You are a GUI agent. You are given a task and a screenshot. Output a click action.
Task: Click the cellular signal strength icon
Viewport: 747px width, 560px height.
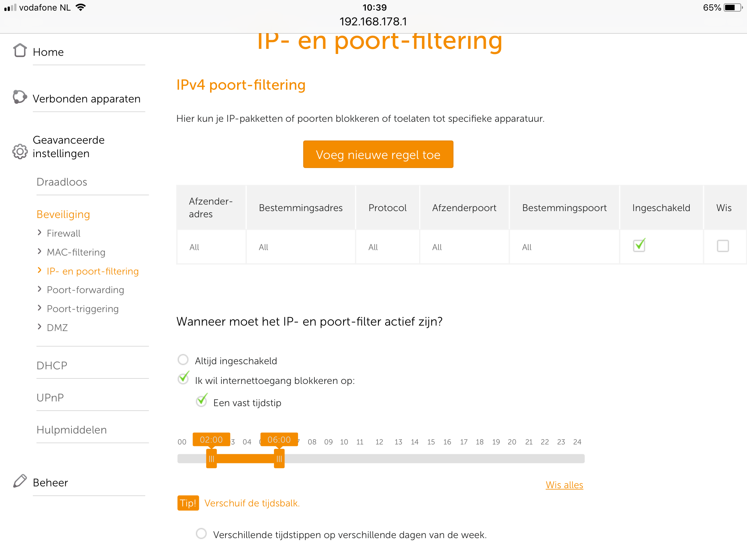pyautogui.click(x=10, y=8)
